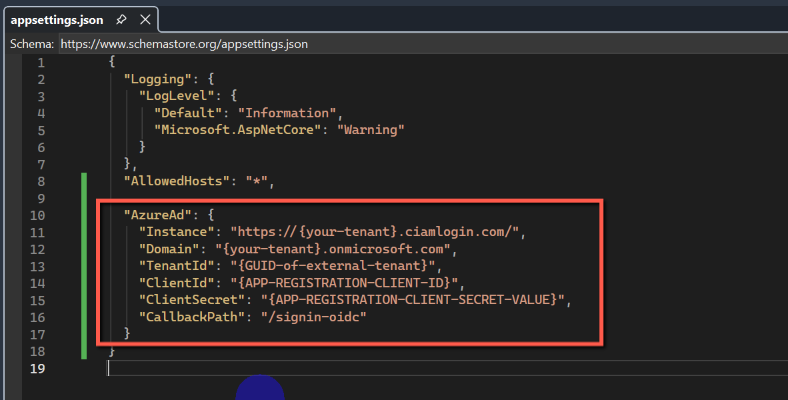Click the "Logging" key in the editor
Viewport: 788px width, 400px height.
point(153,79)
